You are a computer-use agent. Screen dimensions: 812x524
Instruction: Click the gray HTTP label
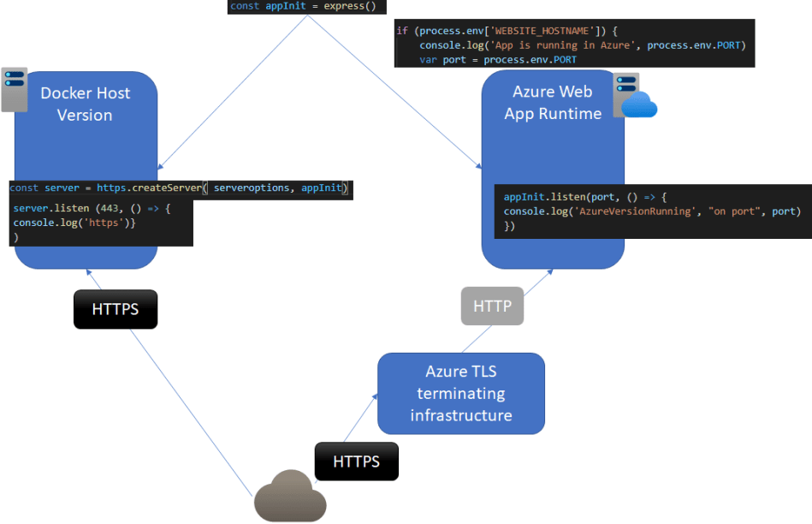[492, 306]
